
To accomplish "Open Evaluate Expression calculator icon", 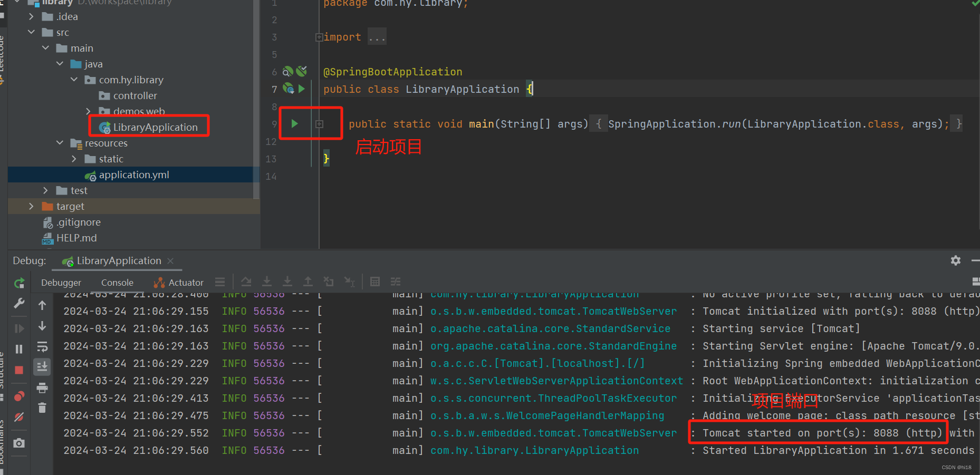I will [x=375, y=282].
